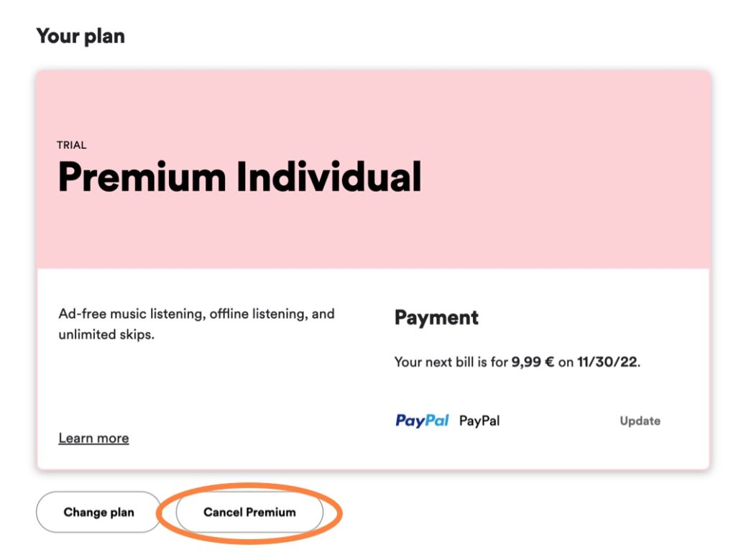The height and width of the screenshot is (560, 736).
Task: Click the Payment section heading
Action: (436, 318)
